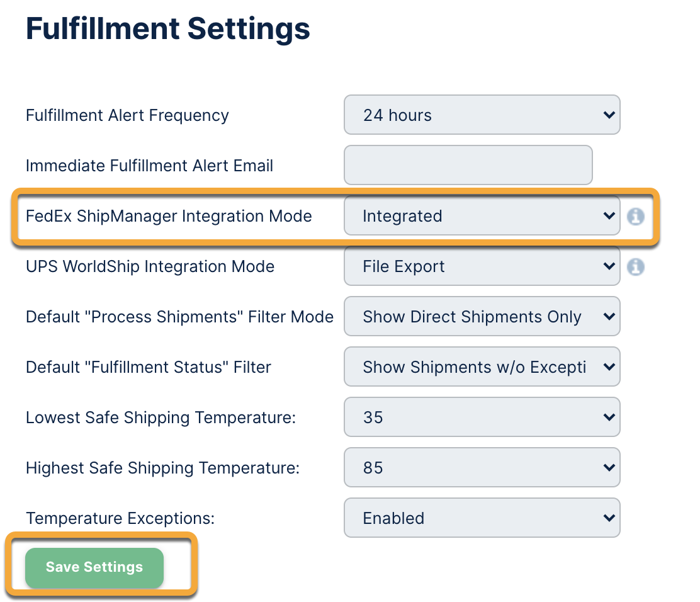
Task: Select the Lowest Safe Shipping Temperature dropdown
Action: (x=482, y=417)
